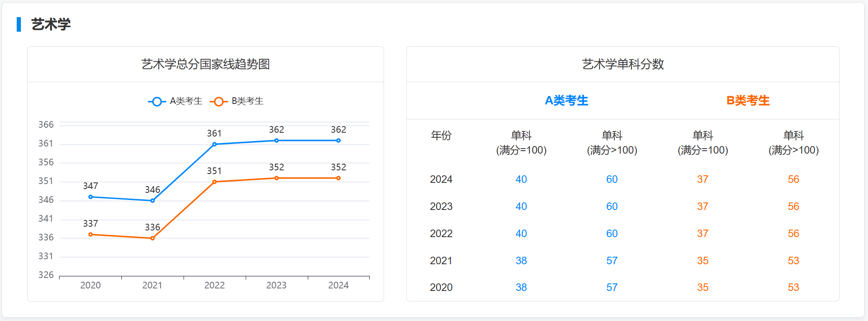Click the 2024 A类考生 data point 362

(x=339, y=141)
